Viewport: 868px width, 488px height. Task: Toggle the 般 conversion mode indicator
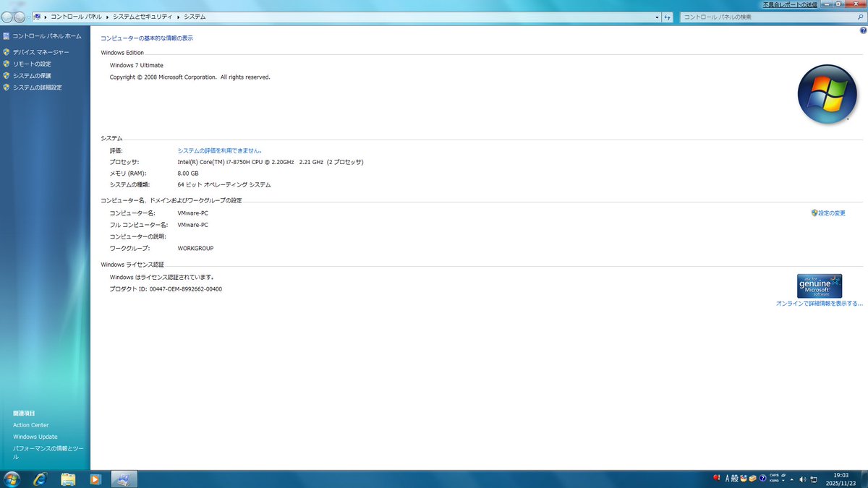coord(733,479)
